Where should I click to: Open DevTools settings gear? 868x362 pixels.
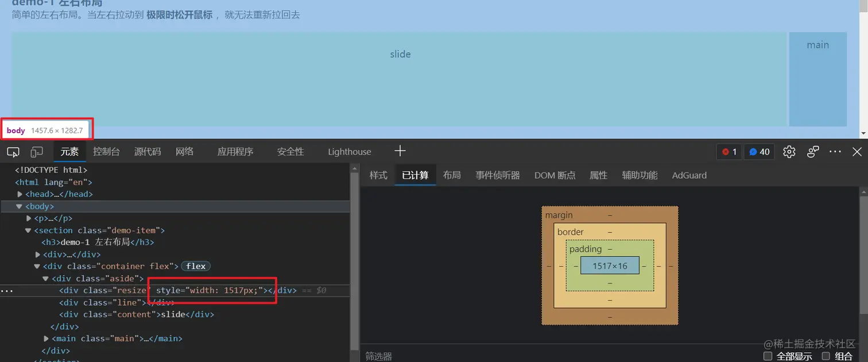[789, 152]
